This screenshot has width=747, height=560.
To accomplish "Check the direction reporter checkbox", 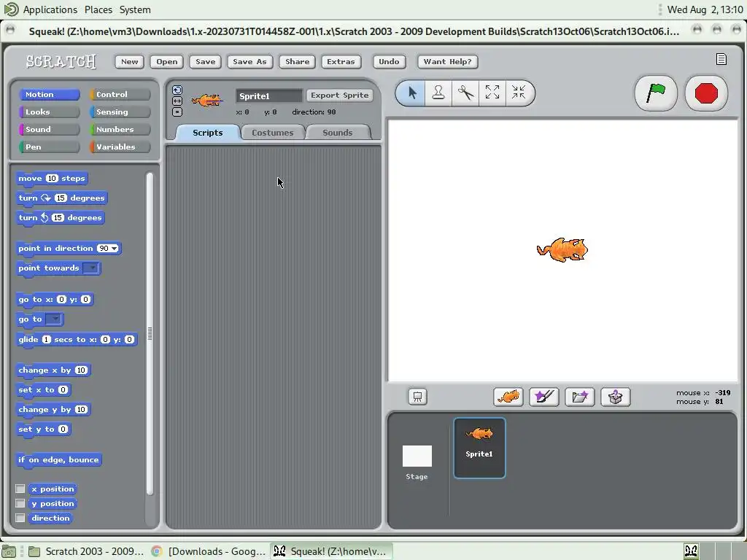I will pos(20,518).
